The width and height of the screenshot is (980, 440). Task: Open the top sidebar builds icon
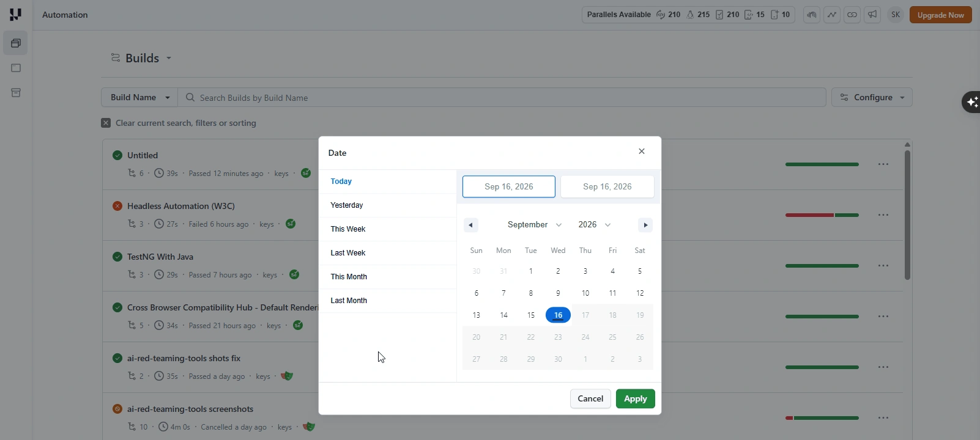(x=16, y=43)
